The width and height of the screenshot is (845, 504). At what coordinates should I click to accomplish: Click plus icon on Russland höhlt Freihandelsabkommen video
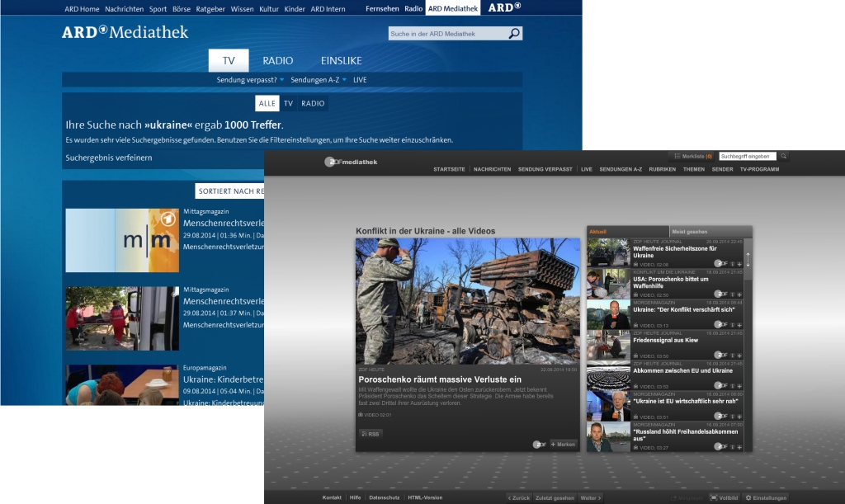(x=739, y=447)
